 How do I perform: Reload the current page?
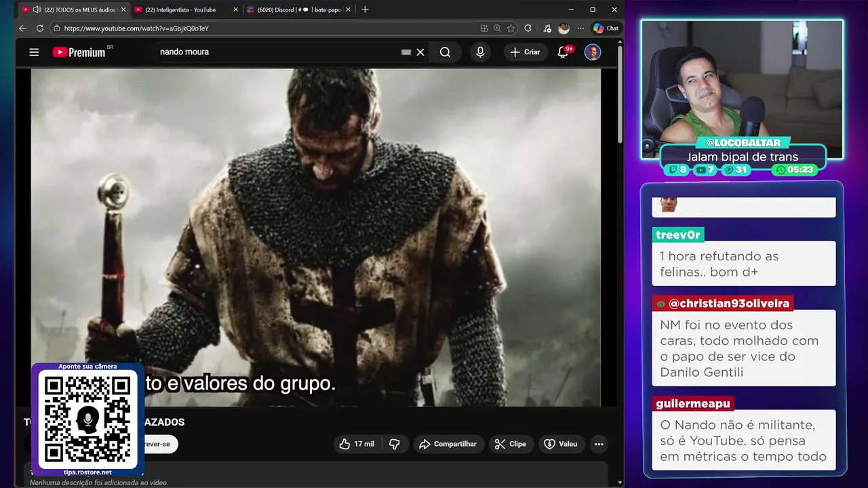point(39,28)
